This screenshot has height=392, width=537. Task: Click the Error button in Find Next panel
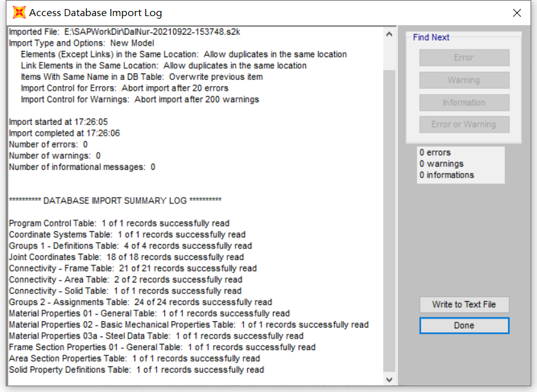click(x=464, y=57)
